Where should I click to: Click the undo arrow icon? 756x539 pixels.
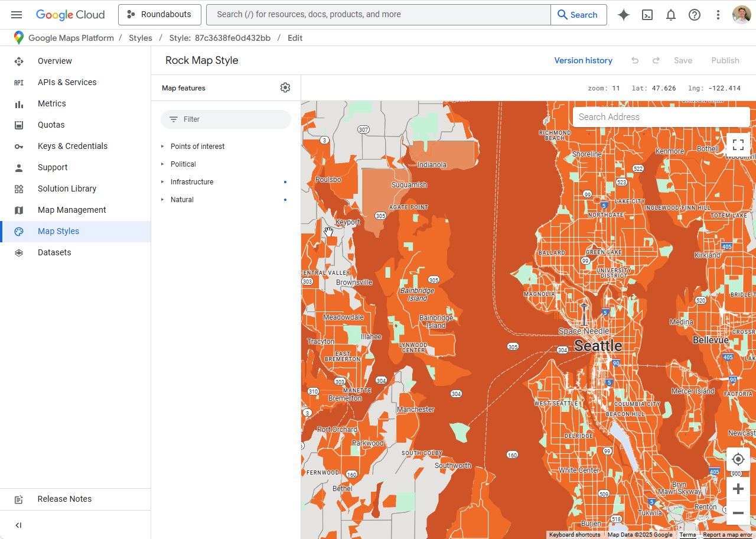click(x=635, y=60)
